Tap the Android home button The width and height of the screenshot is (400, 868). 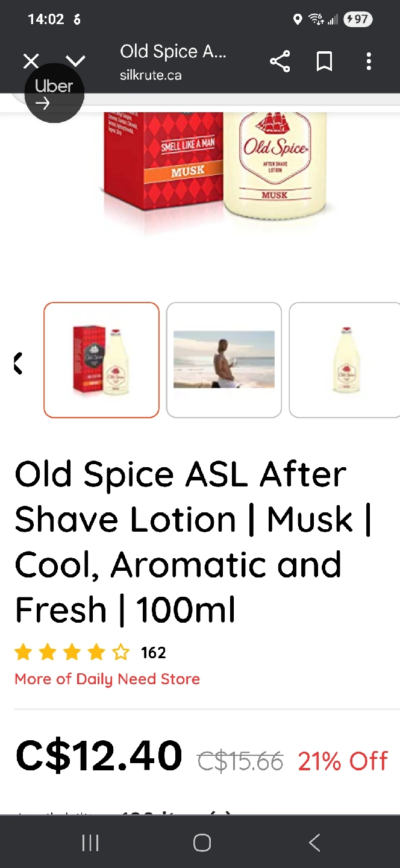coord(202,843)
